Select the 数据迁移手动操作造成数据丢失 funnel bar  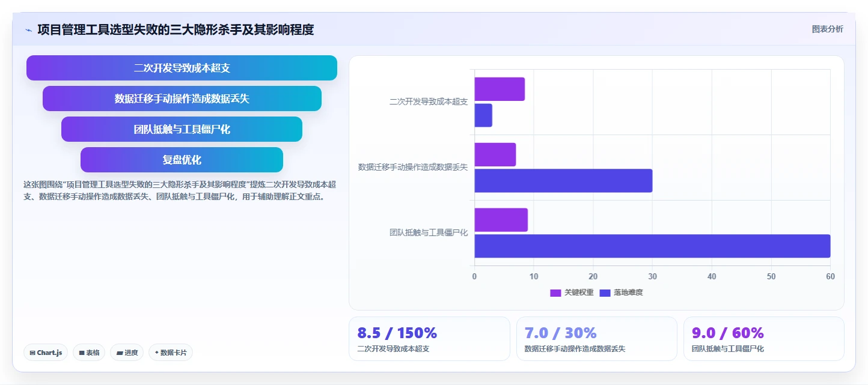(x=182, y=99)
